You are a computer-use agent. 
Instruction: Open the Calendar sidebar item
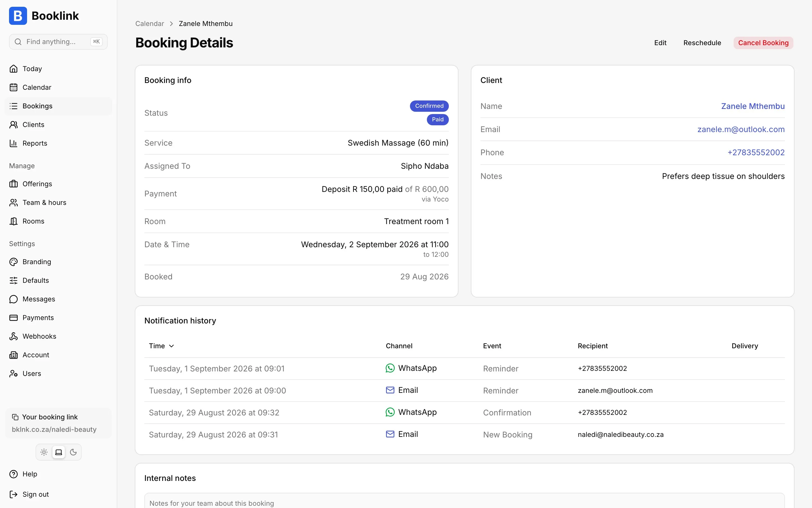pyautogui.click(x=58, y=87)
